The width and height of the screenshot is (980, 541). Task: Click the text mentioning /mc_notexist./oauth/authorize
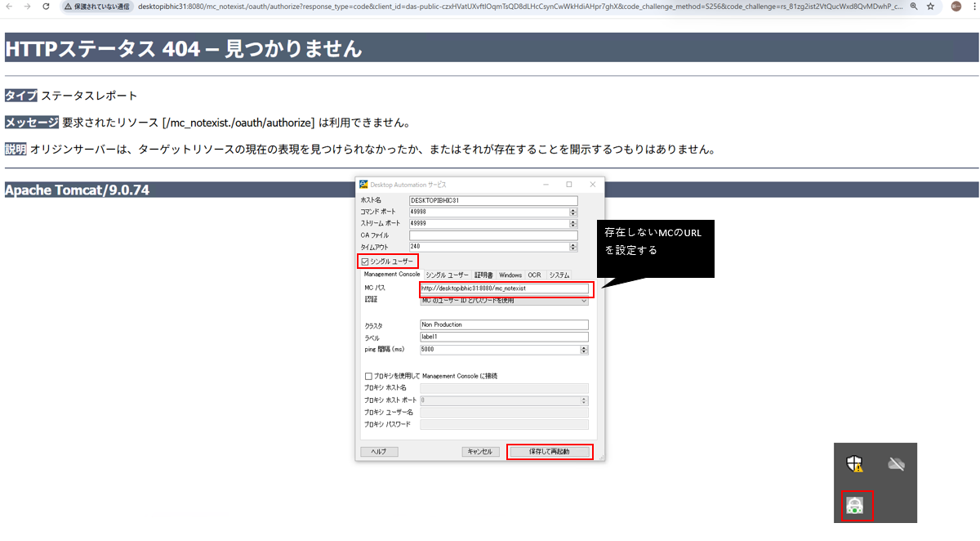click(238, 123)
